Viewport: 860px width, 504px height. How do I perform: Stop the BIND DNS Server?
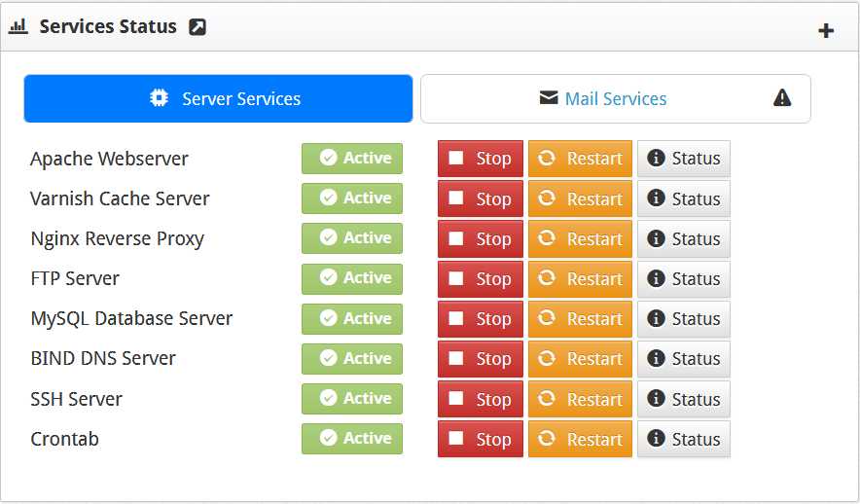pyautogui.click(x=481, y=359)
